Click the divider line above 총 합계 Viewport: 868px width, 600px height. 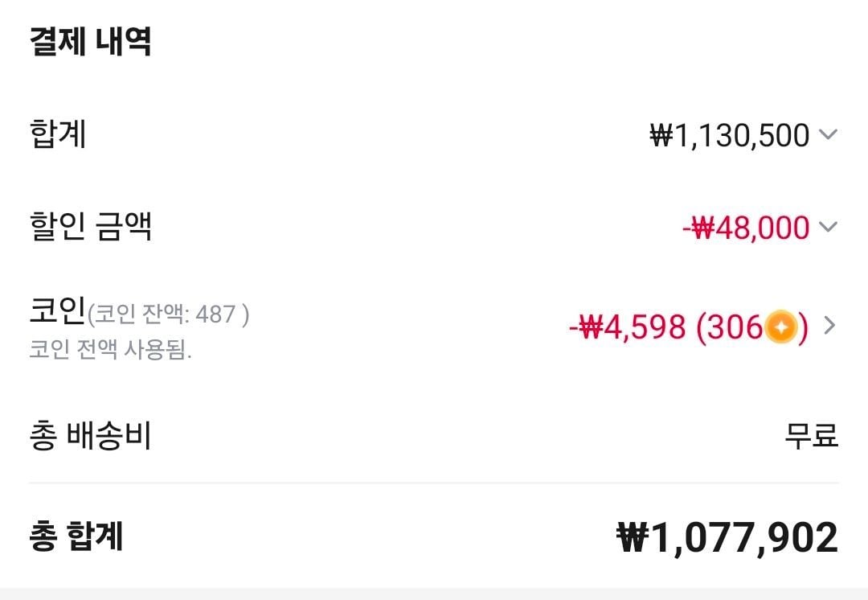click(434, 483)
